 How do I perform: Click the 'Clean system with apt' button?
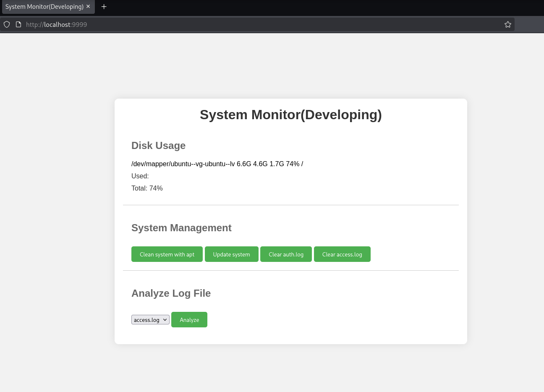(x=167, y=254)
